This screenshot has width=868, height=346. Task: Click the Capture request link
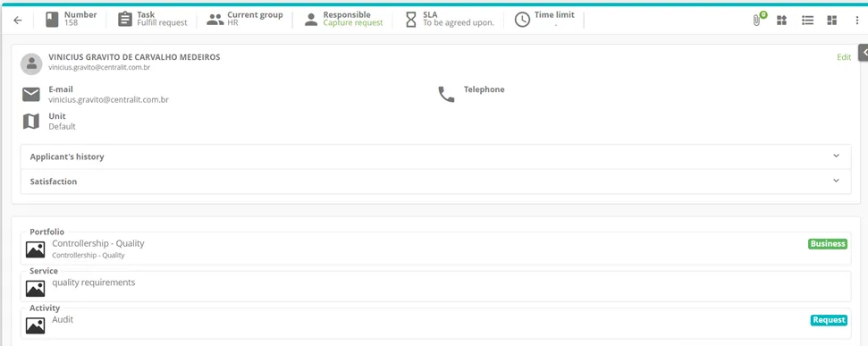(x=352, y=23)
